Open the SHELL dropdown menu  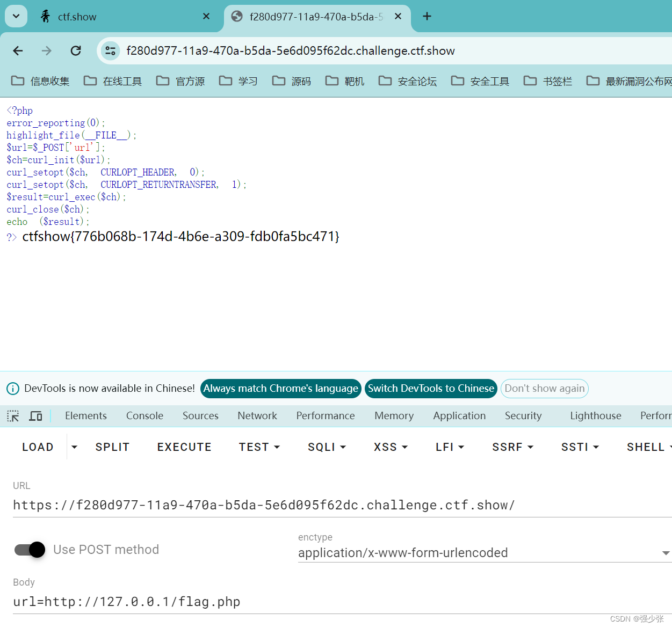click(649, 447)
